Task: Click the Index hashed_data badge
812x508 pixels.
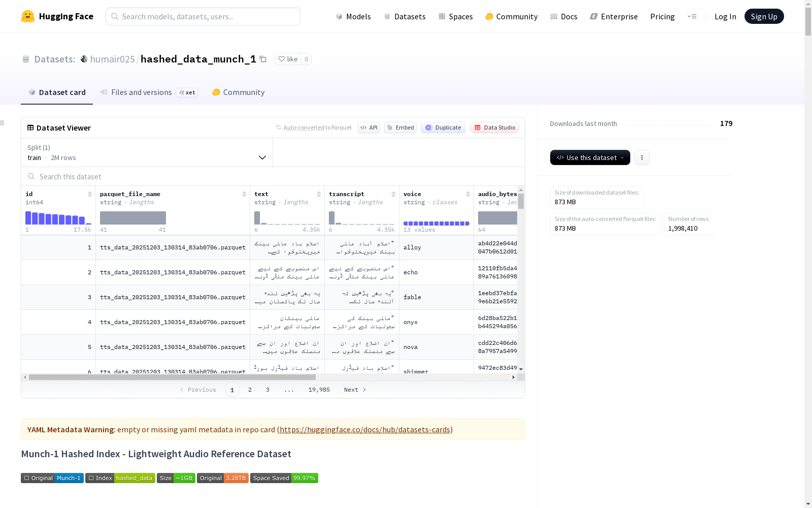Action: click(x=120, y=478)
